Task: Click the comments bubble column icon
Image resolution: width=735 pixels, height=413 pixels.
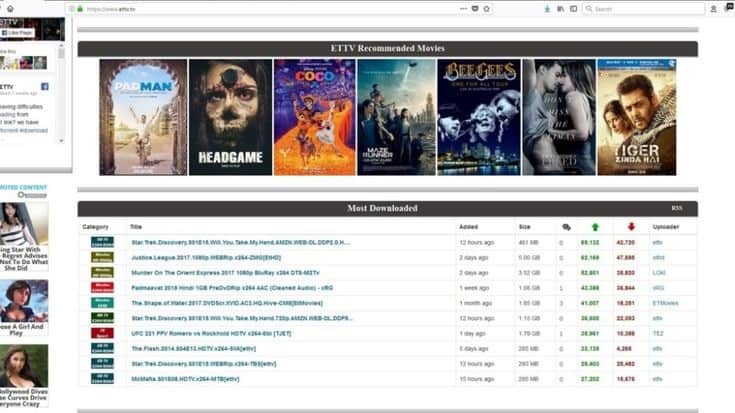Action: [x=566, y=227]
